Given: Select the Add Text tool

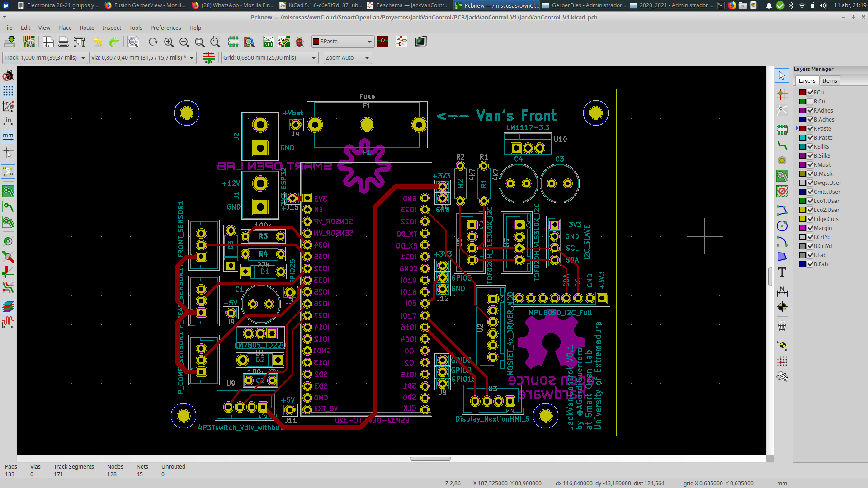Looking at the screenshot, I should [782, 272].
